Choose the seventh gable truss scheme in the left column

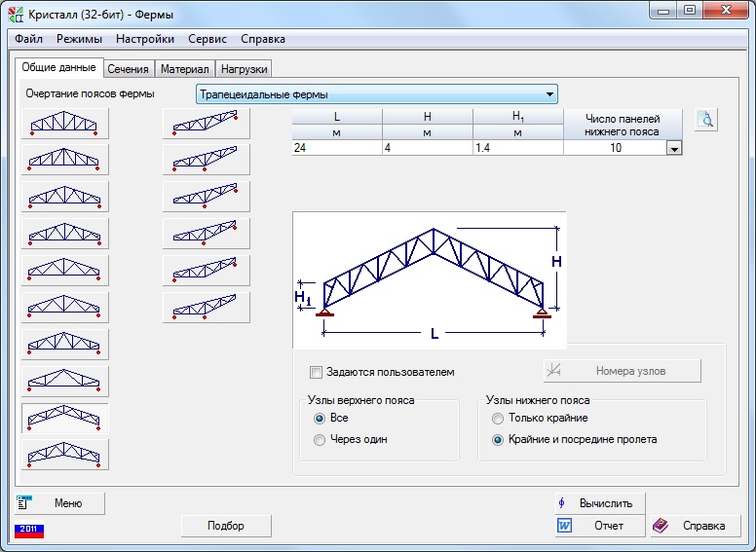tap(65, 345)
